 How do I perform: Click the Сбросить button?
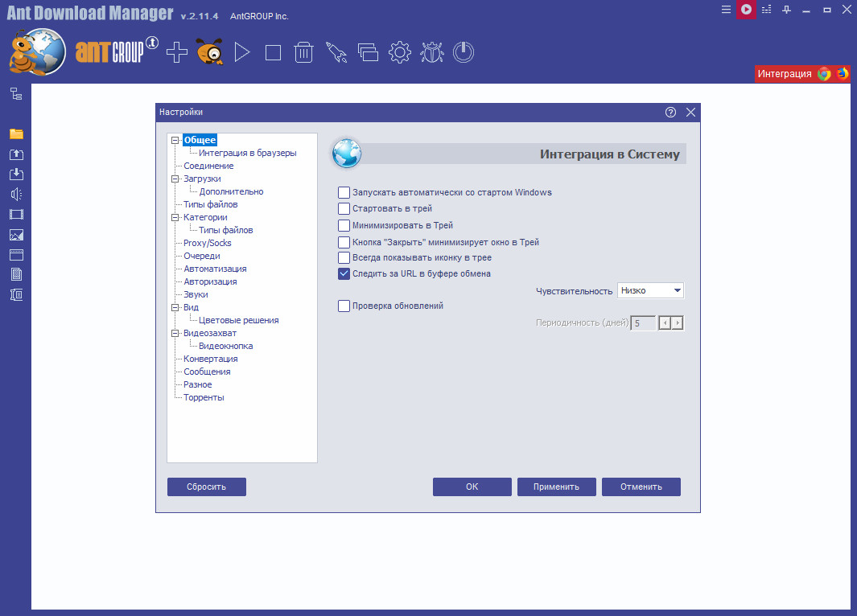pyautogui.click(x=207, y=487)
